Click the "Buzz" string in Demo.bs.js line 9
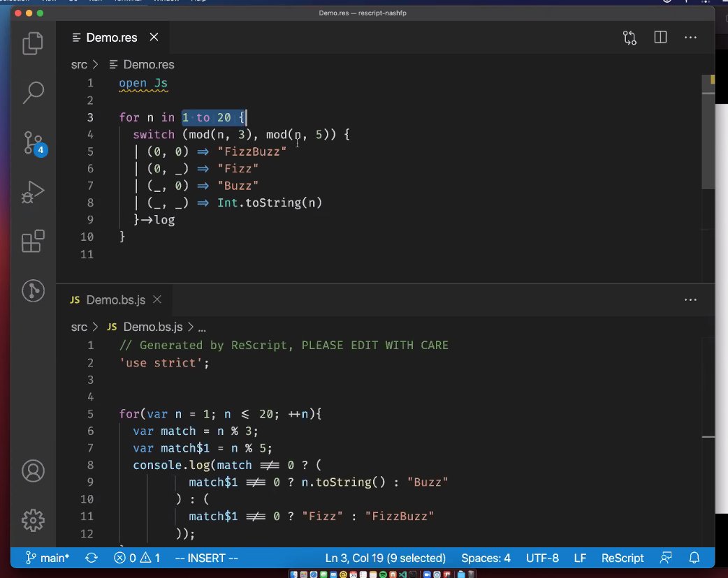The image size is (728, 578). point(428,482)
